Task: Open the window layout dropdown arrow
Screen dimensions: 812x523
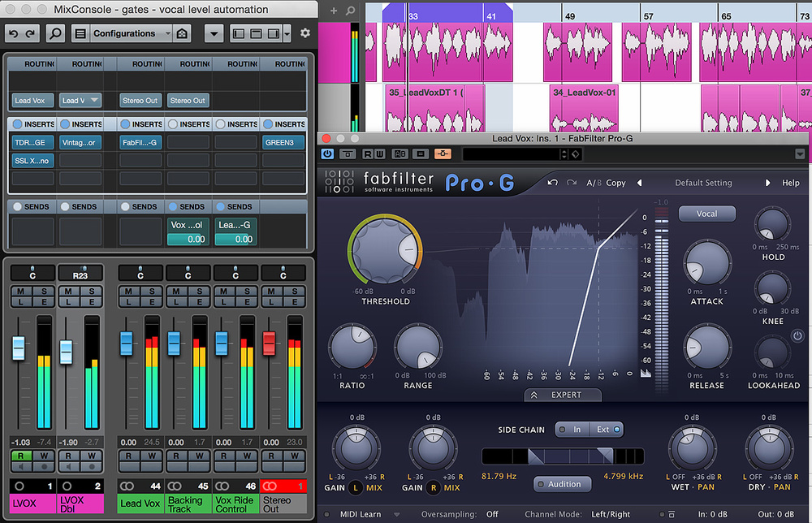Action: coord(287,33)
